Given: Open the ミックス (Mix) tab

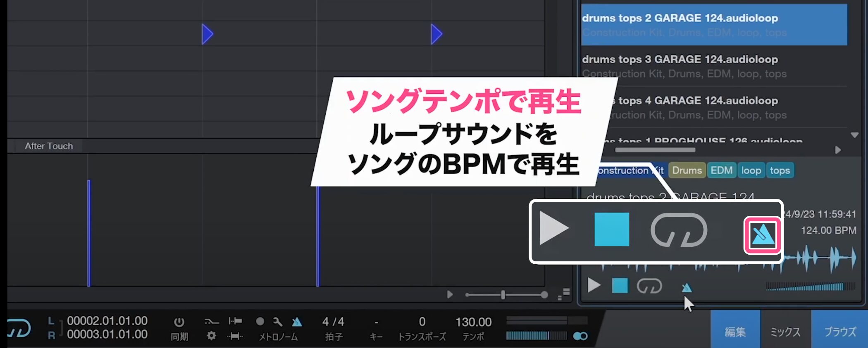Looking at the screenshot, I should coord(785,331).
